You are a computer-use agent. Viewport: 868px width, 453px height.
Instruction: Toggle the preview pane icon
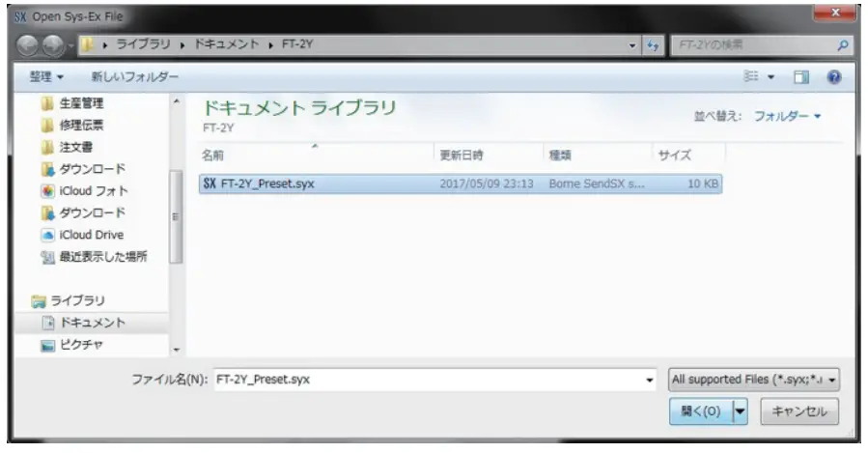click(801, 77)
